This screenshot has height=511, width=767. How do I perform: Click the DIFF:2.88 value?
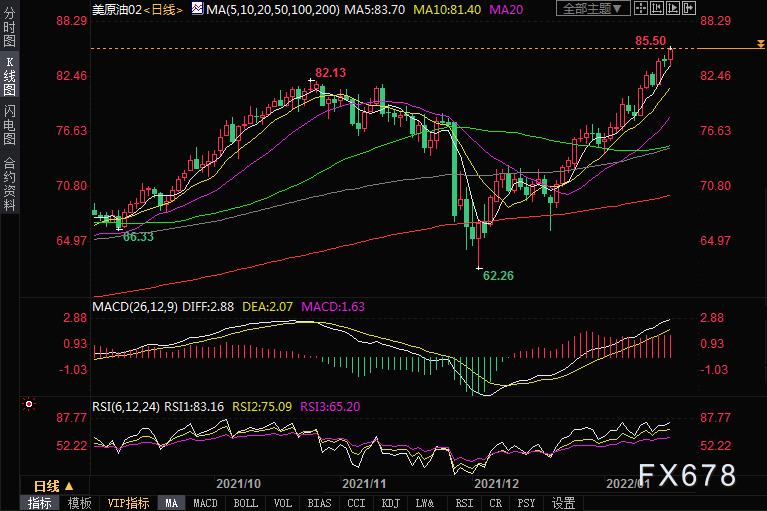[208, 307]
